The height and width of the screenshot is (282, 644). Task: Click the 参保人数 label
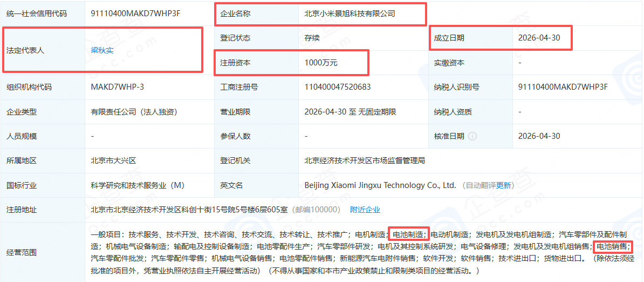[235, 136]
